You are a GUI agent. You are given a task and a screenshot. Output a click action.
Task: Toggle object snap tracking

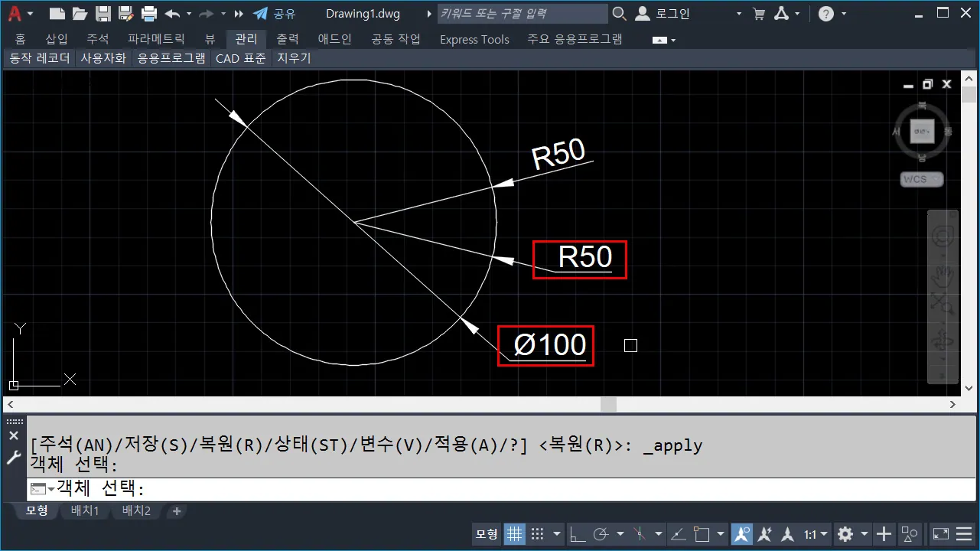coord(678,533)
